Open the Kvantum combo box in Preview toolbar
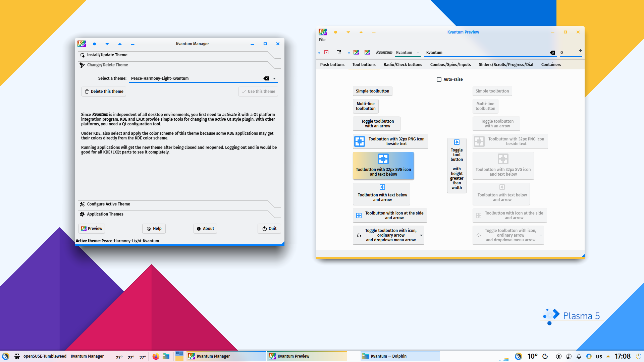 click(408, 53)
